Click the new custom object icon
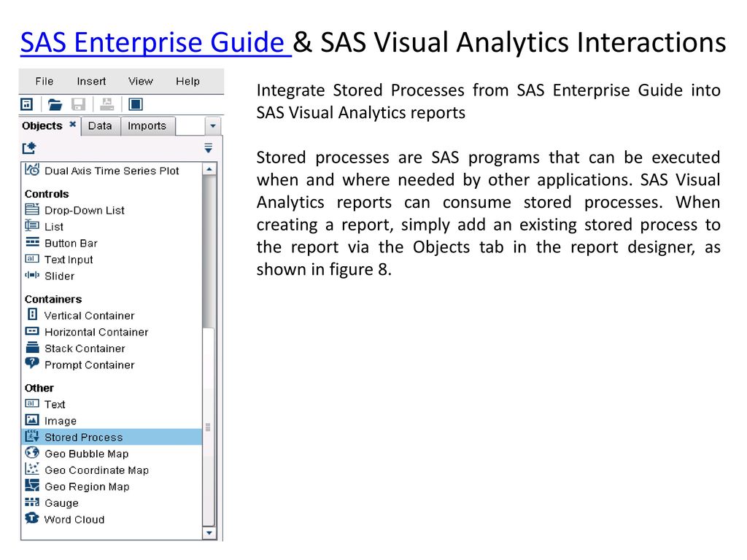Screen dimensions: 747x560 pos(29,148)
